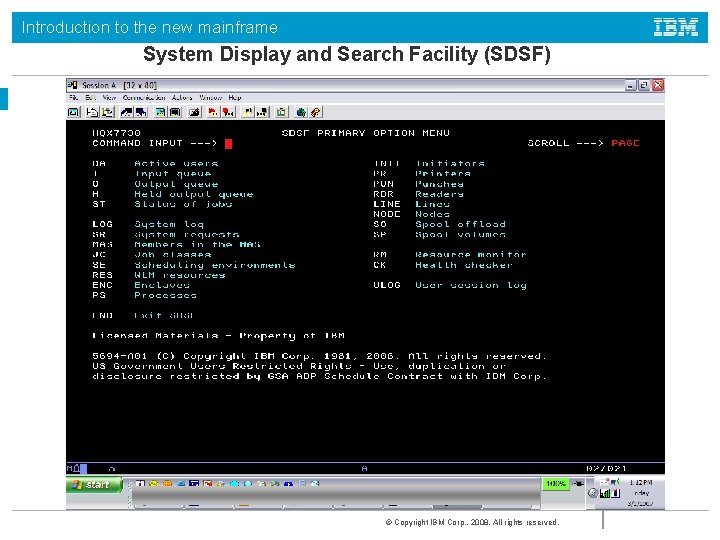Click the Receive File toolbar icon
Image resolution: width=720 pixels, height=540 pixels.
click(141, 112)
